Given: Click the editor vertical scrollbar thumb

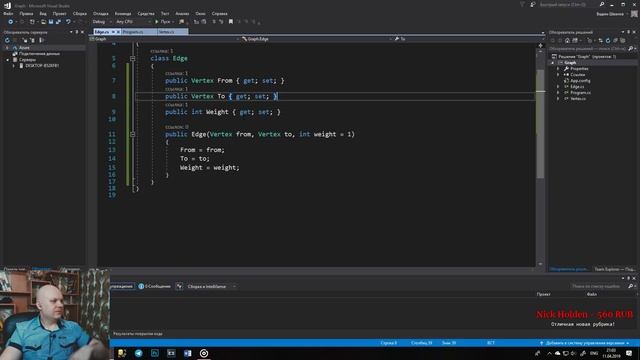Looking at the screenshot, I should tap(540, 124).
